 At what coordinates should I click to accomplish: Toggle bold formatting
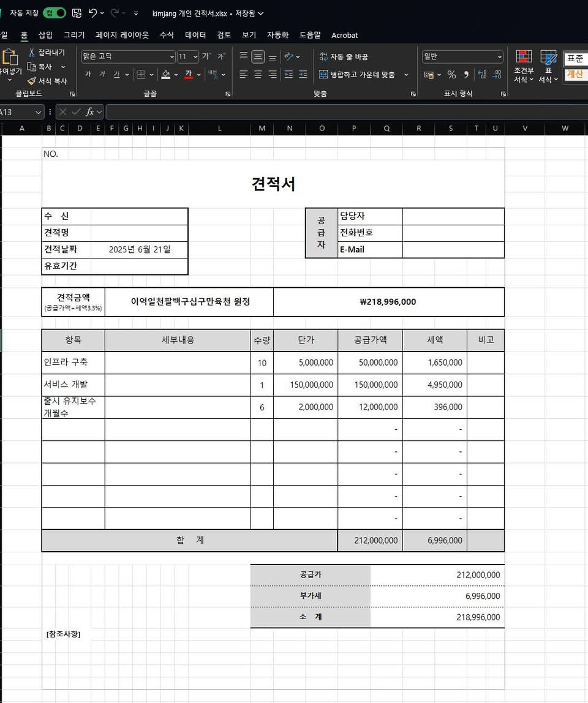tap(88, 74)
